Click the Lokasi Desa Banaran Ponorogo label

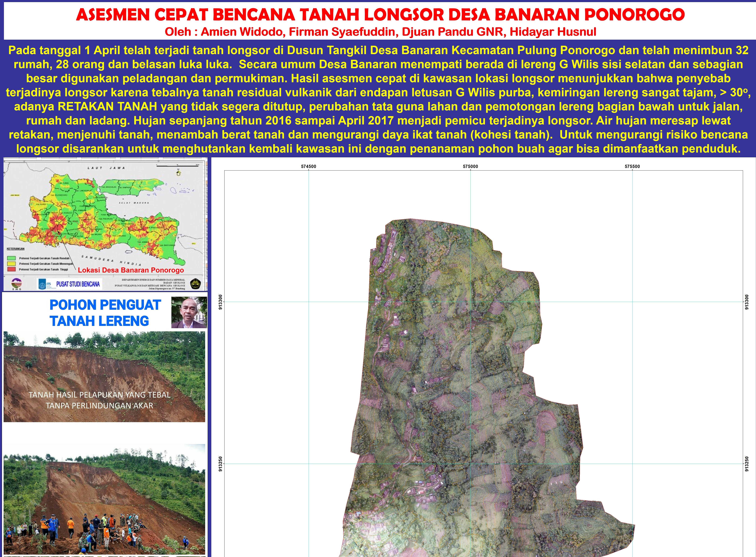tap(131, 270)
